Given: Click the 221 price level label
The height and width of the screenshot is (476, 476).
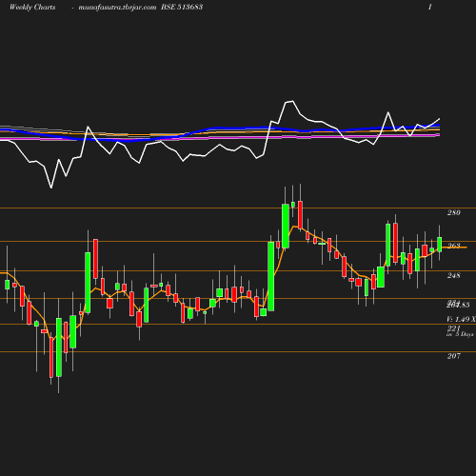Looking at the screenshot, I should [x=454, y=328].
